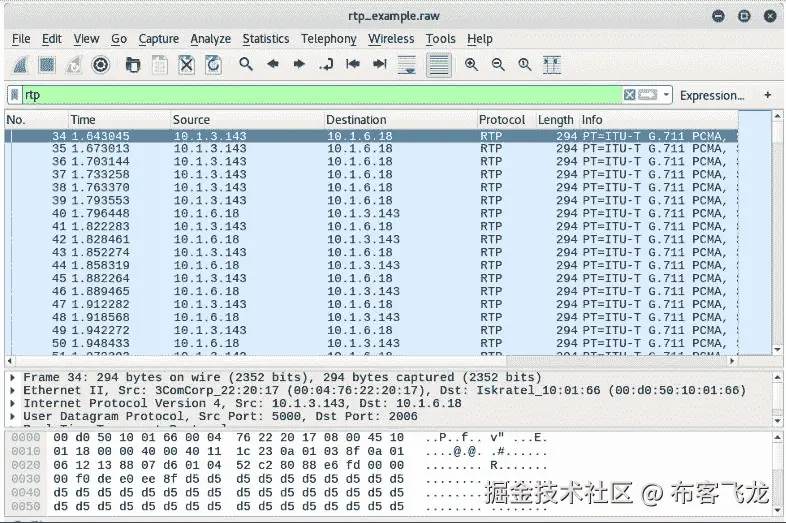786x523 pixels.
Task: Start a new capture with the shark fin icon
Action: [x=20, y=65]
